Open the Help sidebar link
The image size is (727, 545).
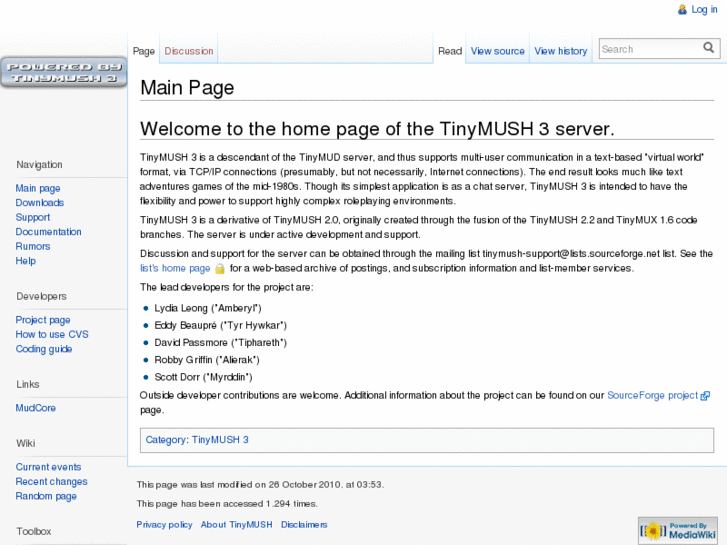pyautogui.click(x=26, y=261)
